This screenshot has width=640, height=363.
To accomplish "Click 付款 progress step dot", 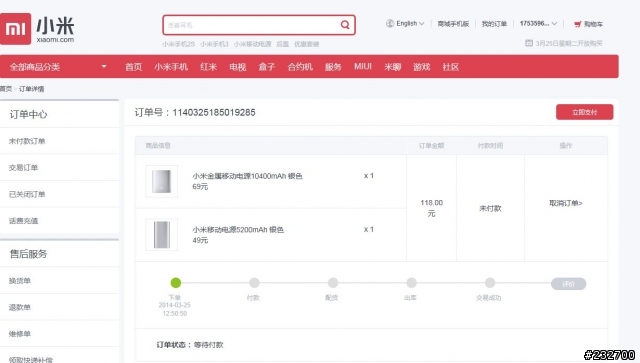I will point(254,283).
